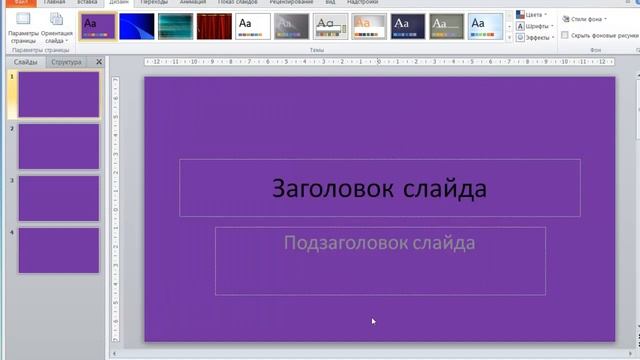Open the Стили фона background styles dropdown

pos(584,19)
